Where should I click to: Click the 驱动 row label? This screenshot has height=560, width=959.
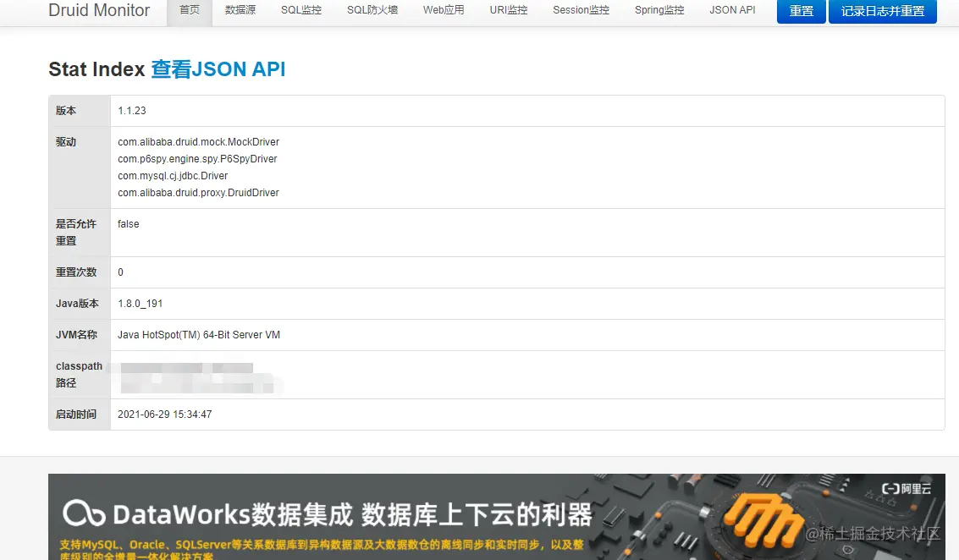[x=66, y=142]
